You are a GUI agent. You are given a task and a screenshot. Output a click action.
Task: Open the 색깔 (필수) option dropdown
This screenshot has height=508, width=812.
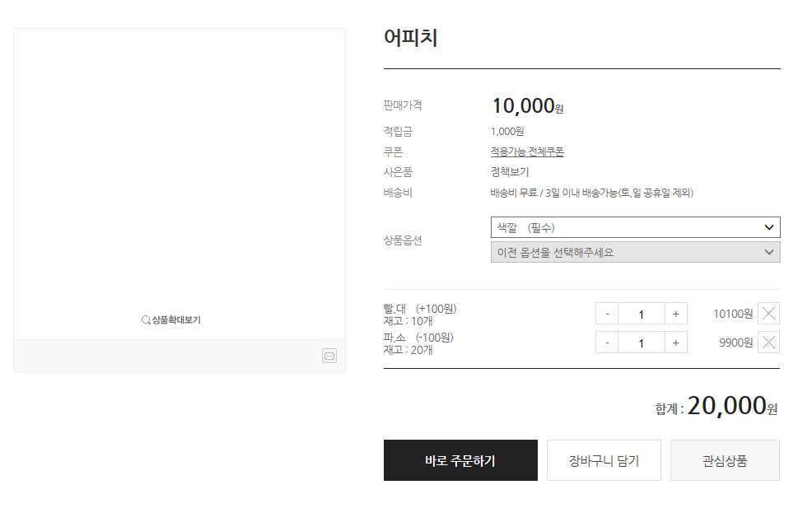[635, 227]
